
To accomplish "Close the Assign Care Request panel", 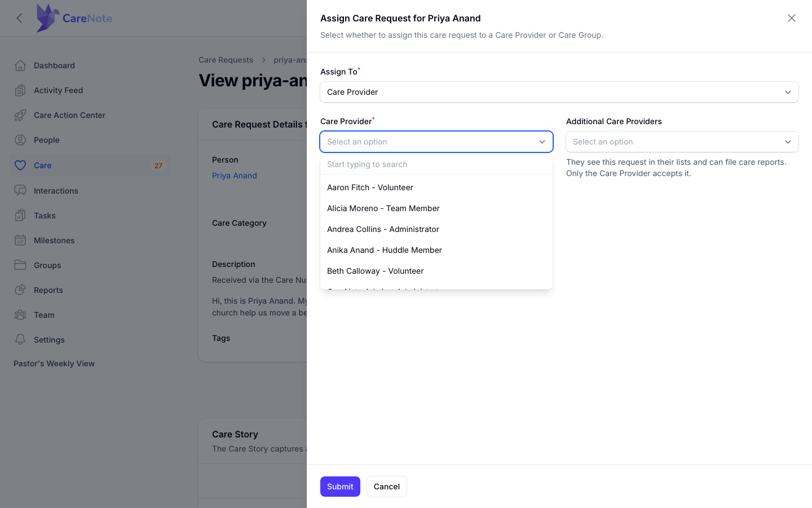I will tap(792, 18).
